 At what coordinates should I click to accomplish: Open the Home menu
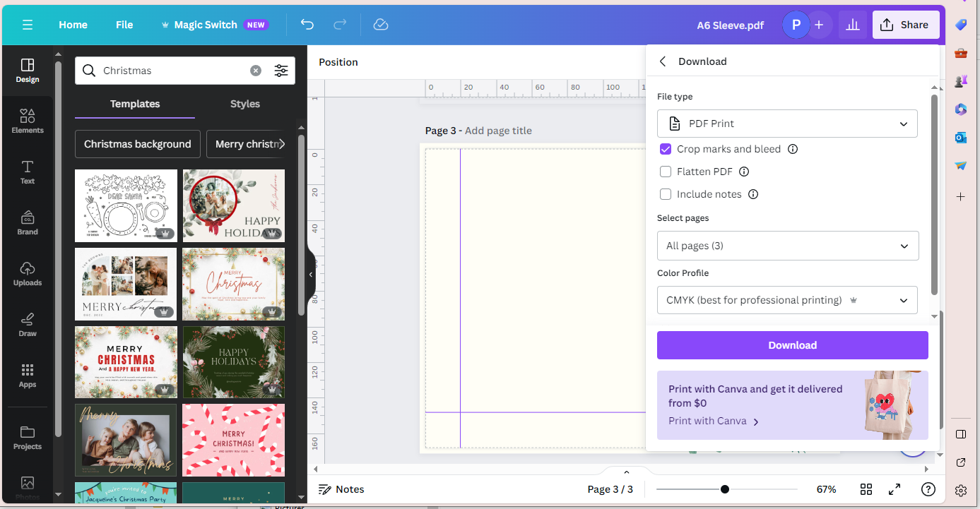pyautogui.click(x=73, y=25)
